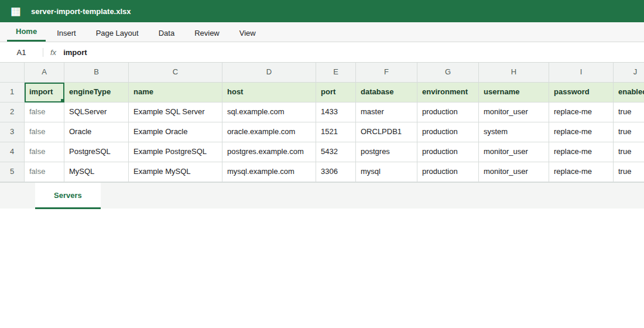The height and width of the screenshot is (328, 644).
Task: Select the port 1521 cell
Action: click(335, 132)
